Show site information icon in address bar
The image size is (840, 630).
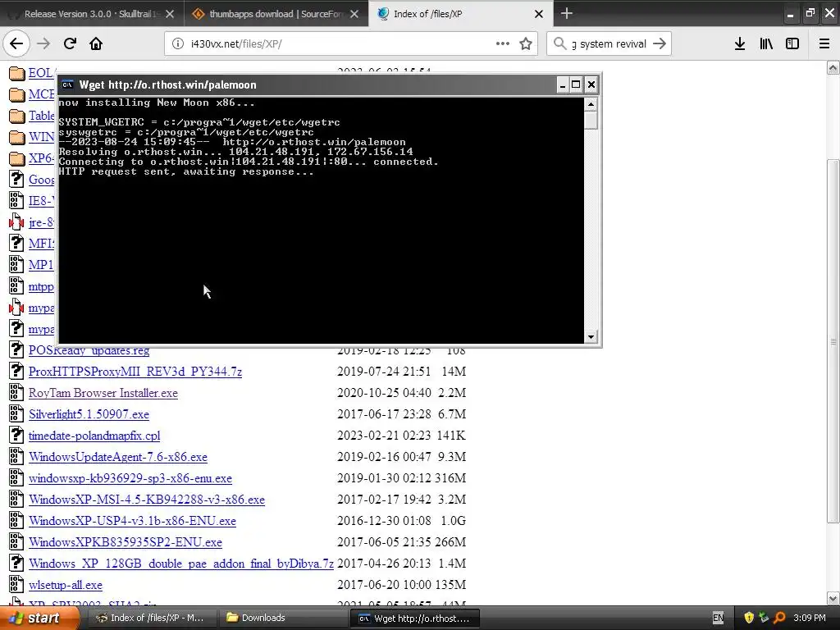click(x=178, y=44)
